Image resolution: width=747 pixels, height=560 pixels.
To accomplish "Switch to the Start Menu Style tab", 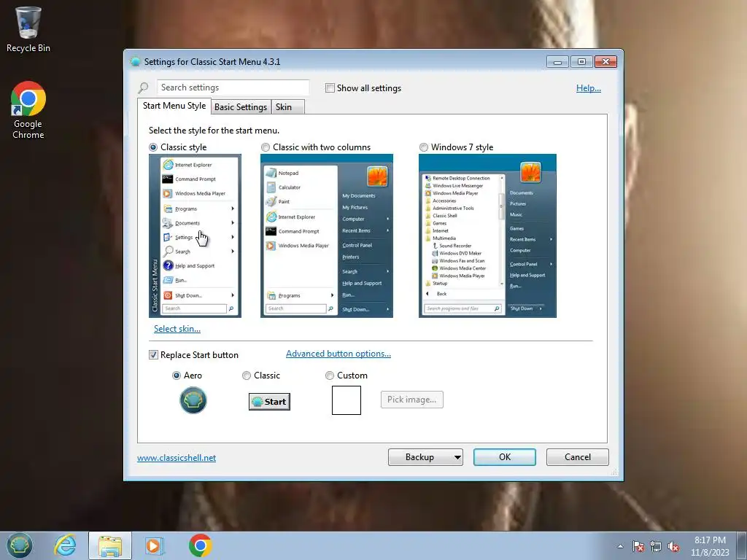I will [x=174, y=106].
